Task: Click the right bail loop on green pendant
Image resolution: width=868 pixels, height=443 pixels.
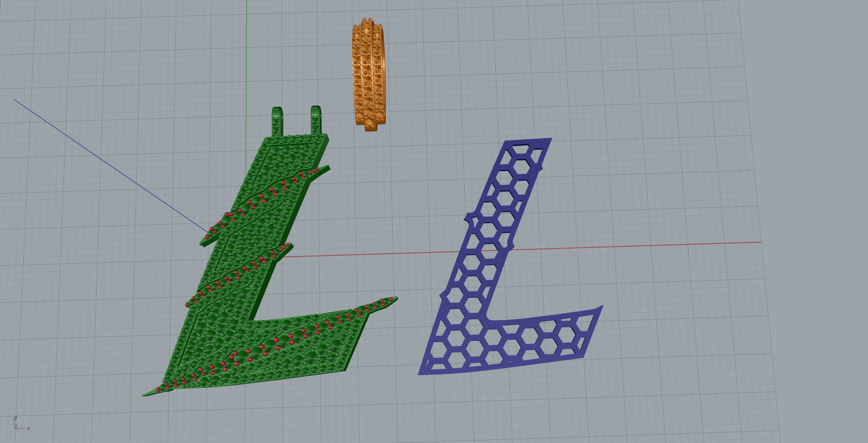Action: click(x=316, y=120)
